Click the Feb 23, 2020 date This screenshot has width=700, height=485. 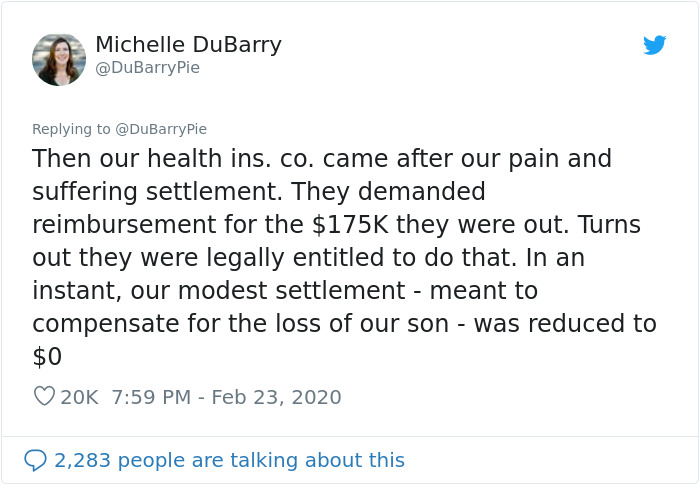tap(276, 397)
